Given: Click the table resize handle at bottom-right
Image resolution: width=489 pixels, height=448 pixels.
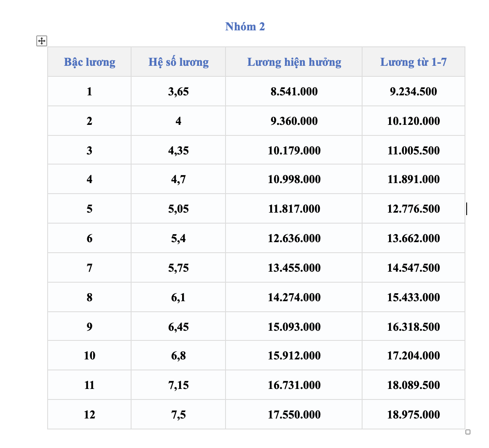Looking at the screenshot, I should pos(468,432).
